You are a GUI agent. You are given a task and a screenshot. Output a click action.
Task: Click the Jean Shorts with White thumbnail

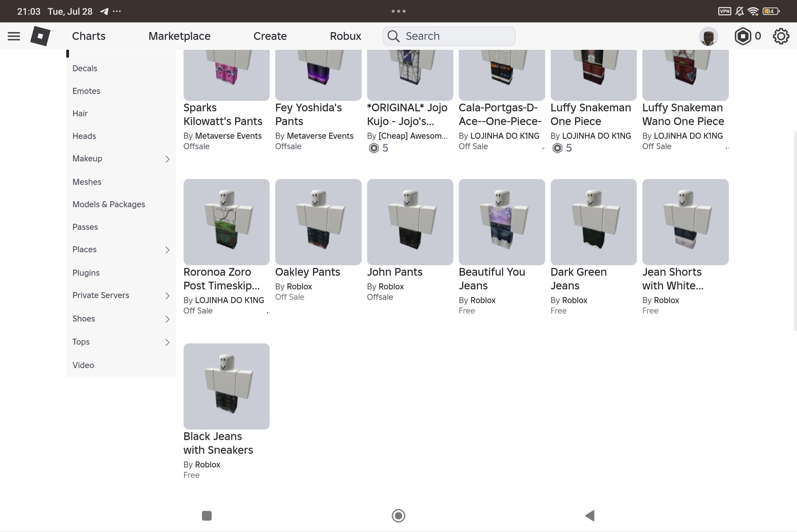point(685,222)
